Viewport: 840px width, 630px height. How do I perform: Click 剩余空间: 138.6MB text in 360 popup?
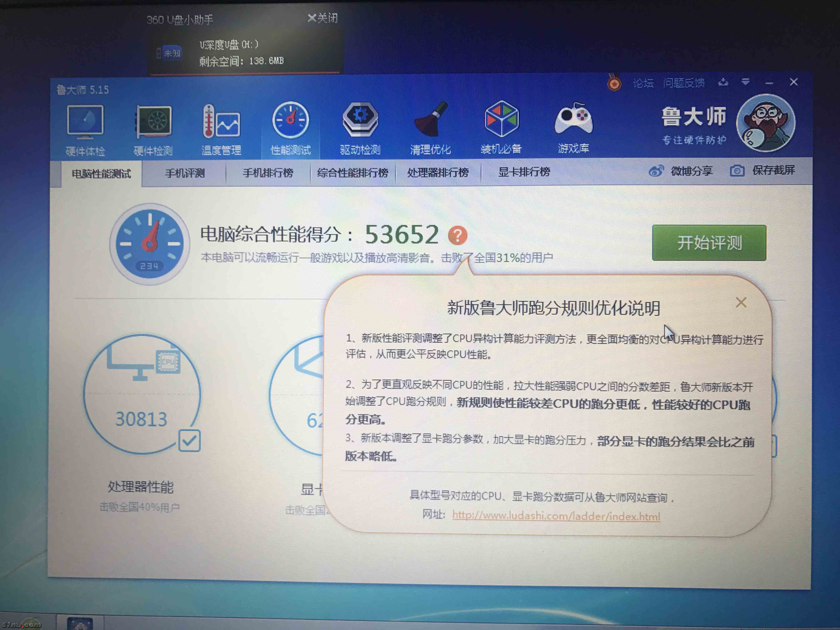pyautogui.click(x=241, y=61)
